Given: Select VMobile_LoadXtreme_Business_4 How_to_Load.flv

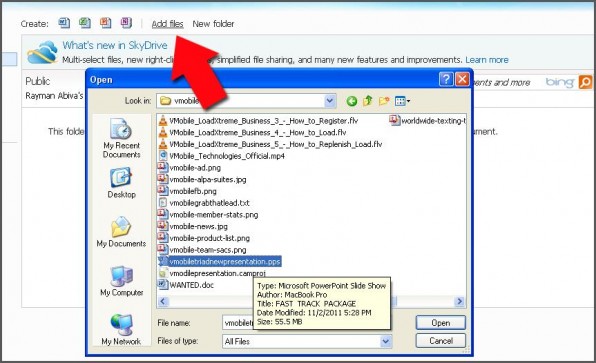Looking at the screenshot, I should (x=252, y=133).
